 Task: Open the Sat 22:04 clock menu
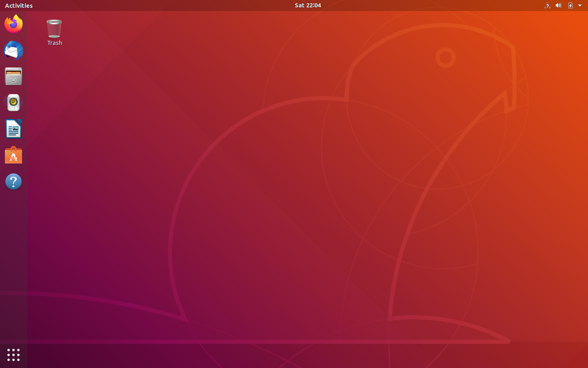[x=308, y=5]
